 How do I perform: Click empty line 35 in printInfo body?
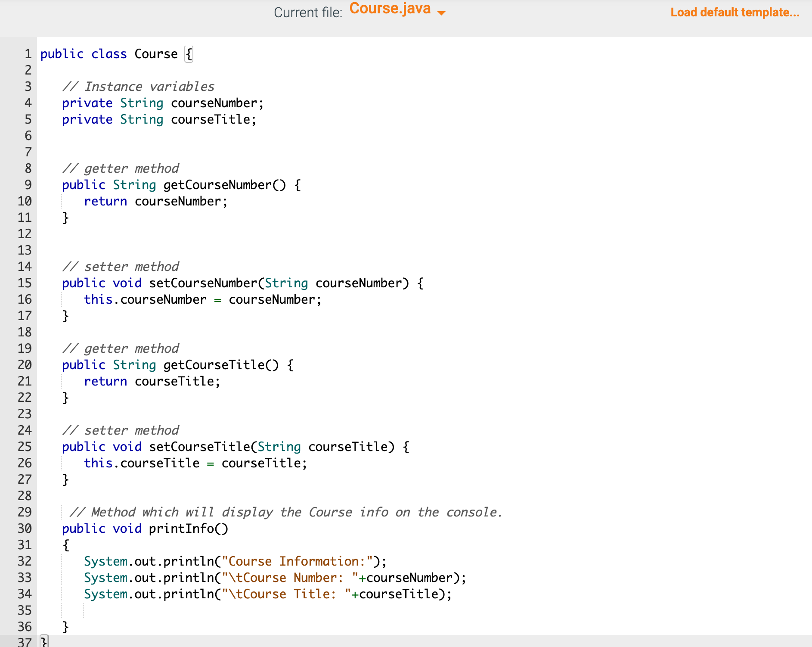pos(424,610)
